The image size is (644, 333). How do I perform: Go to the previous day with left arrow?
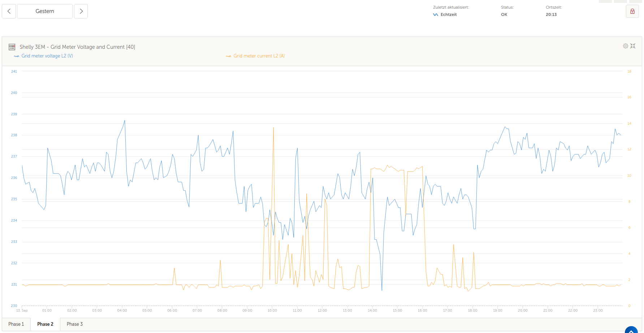(x=9, y=11)
